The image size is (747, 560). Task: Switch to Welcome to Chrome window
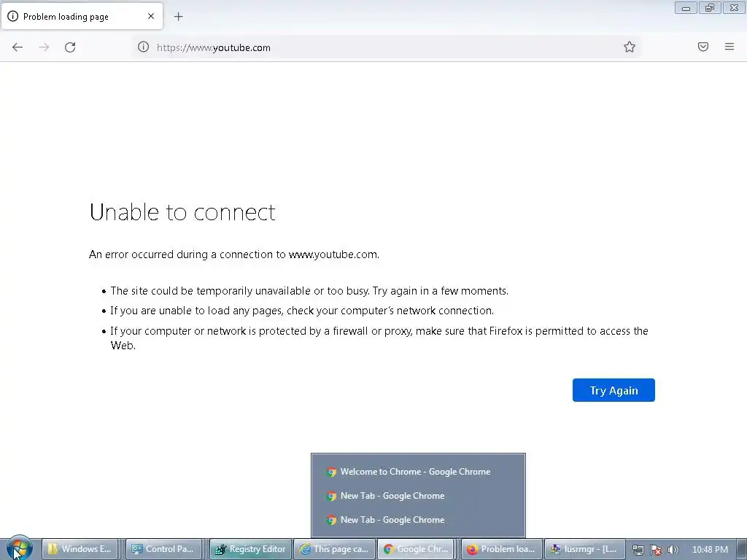pos(418,472)
